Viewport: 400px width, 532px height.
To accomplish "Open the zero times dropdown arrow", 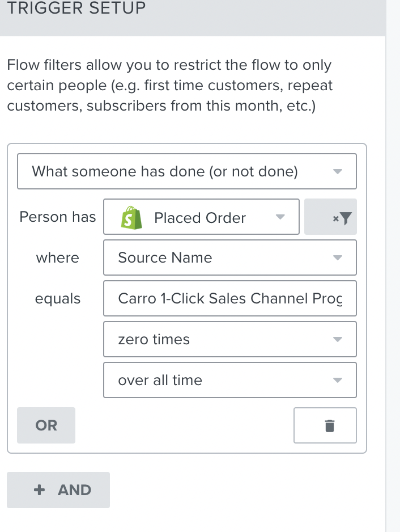I will [x=338, y=340].
